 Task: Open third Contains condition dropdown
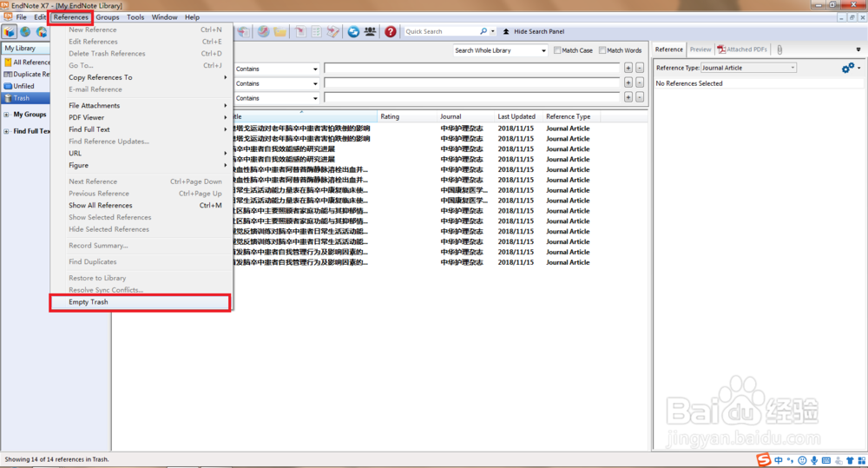(x=276, y=98)
